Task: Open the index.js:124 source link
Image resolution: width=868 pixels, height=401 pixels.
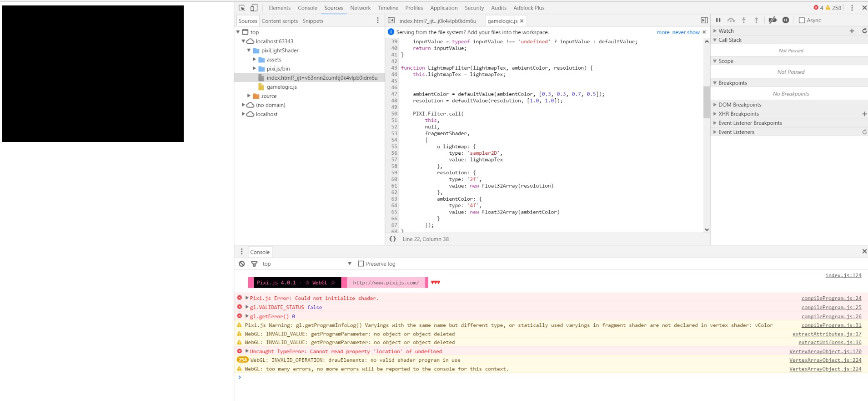Action: click(843, 275)
